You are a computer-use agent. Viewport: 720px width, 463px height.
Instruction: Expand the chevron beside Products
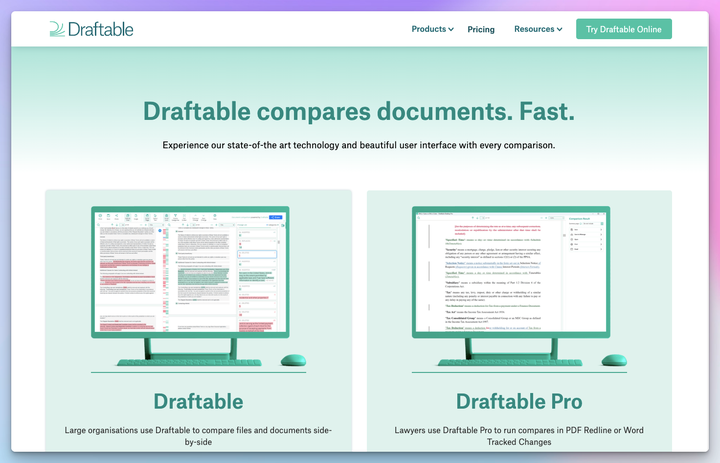click(451, 29)
